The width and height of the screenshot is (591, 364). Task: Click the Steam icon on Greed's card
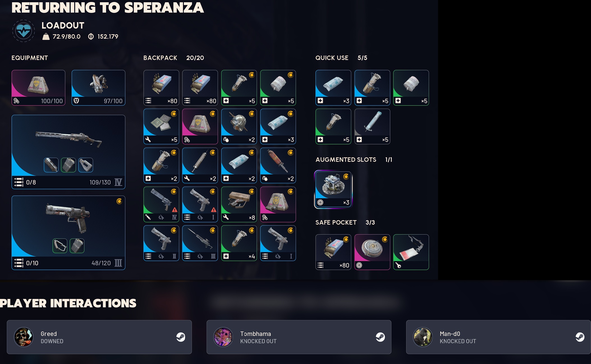click(x=181, y=337)
